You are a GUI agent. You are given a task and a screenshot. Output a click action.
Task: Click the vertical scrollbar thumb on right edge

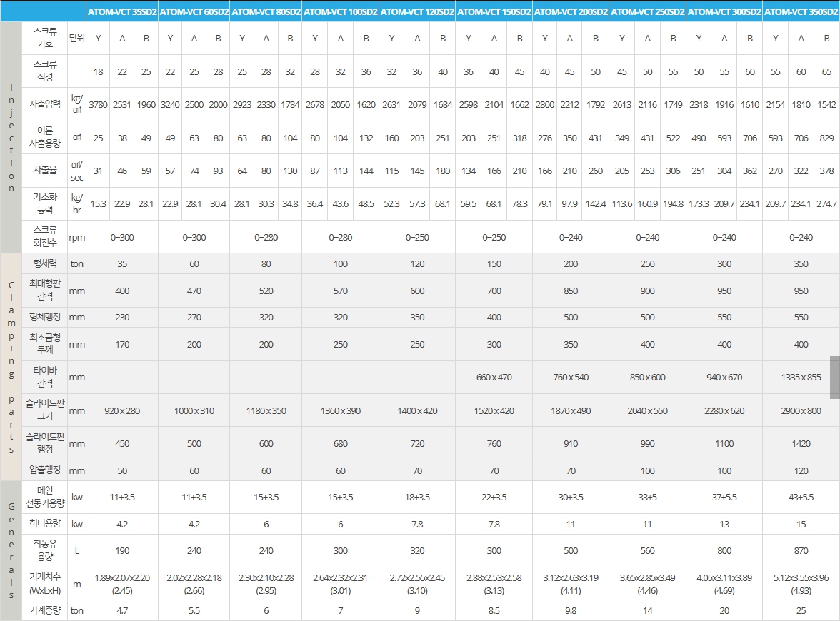click(x=834, y=378)
